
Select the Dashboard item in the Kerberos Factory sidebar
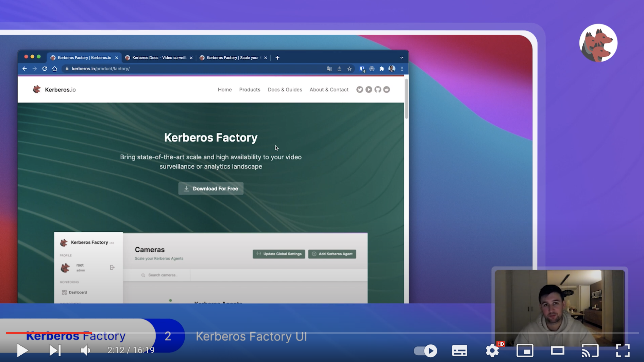(x=77, y=292)
